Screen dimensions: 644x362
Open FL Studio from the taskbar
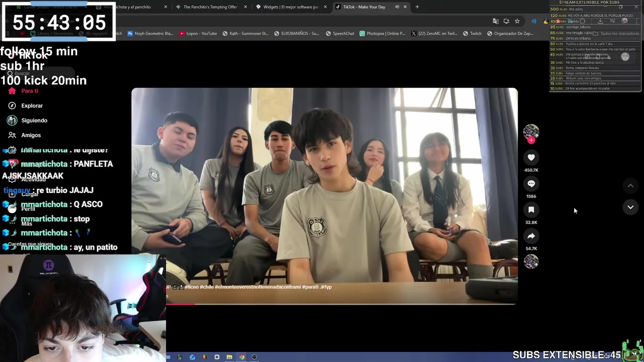coord(204,357)
